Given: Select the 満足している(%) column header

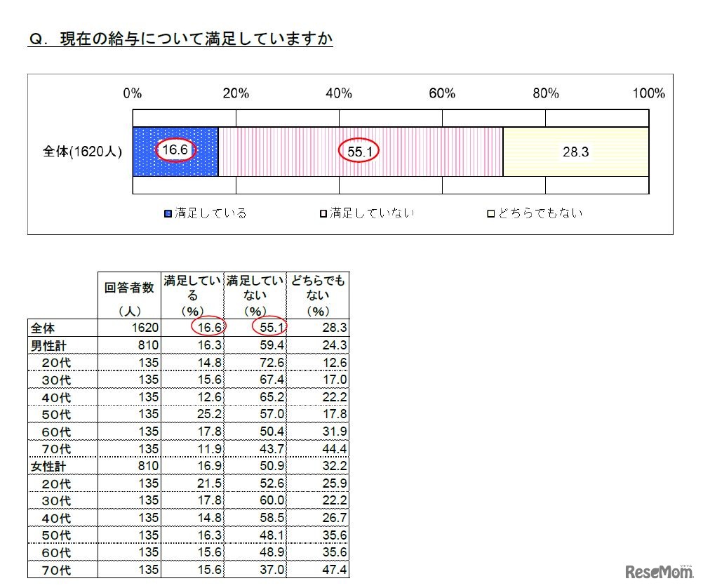Looking at the screenshot, I should [x=191, y=293].
